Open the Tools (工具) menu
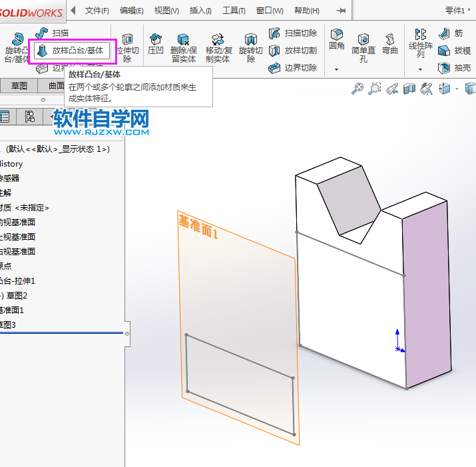The width and height of the screenshot is (476, 467). [x=234, y=11]
